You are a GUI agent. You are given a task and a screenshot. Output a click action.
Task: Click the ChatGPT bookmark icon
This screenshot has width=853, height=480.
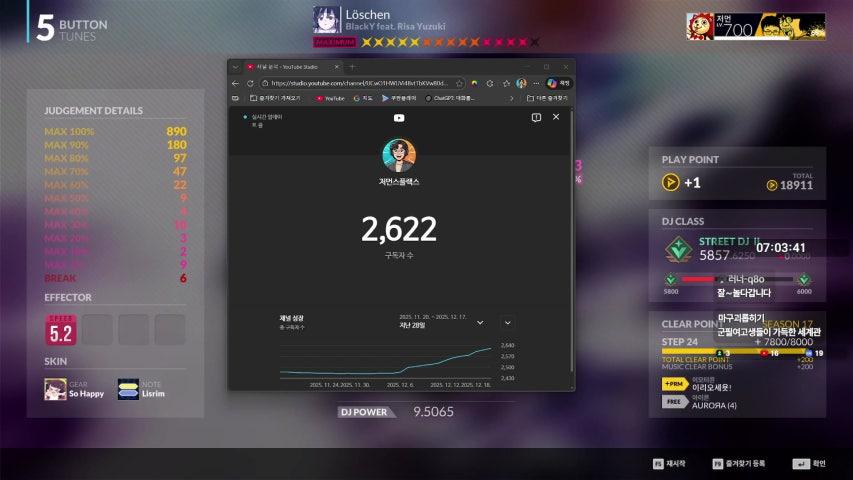[x=428, y=98]
